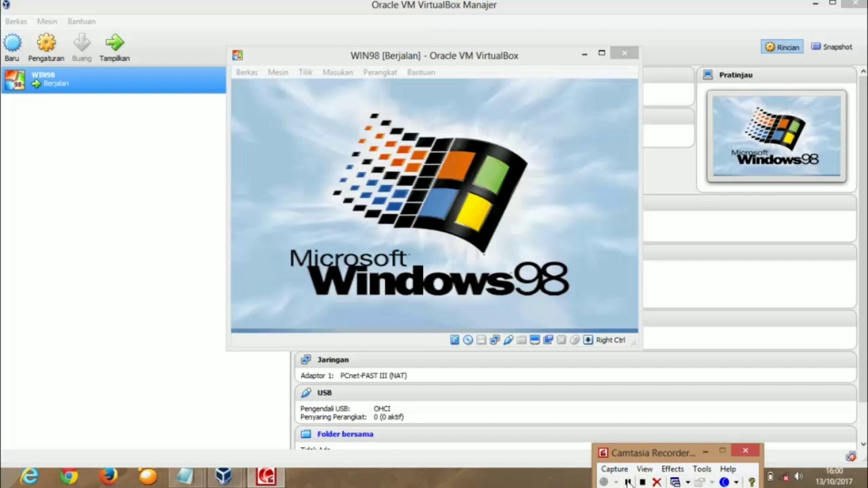Open Mesin menu in VirtualBox Manager
This screenshot has height=488, width=868.
(47, 22)
